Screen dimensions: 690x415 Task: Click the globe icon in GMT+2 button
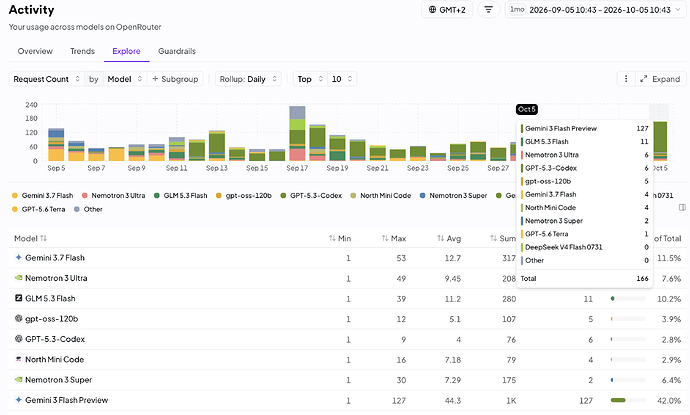[x=433, y=10]
